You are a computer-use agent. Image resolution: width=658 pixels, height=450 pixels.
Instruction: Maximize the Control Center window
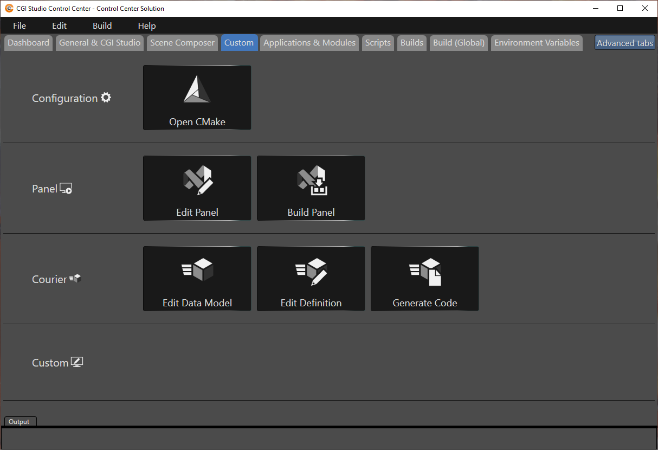(x=620, y=8)
